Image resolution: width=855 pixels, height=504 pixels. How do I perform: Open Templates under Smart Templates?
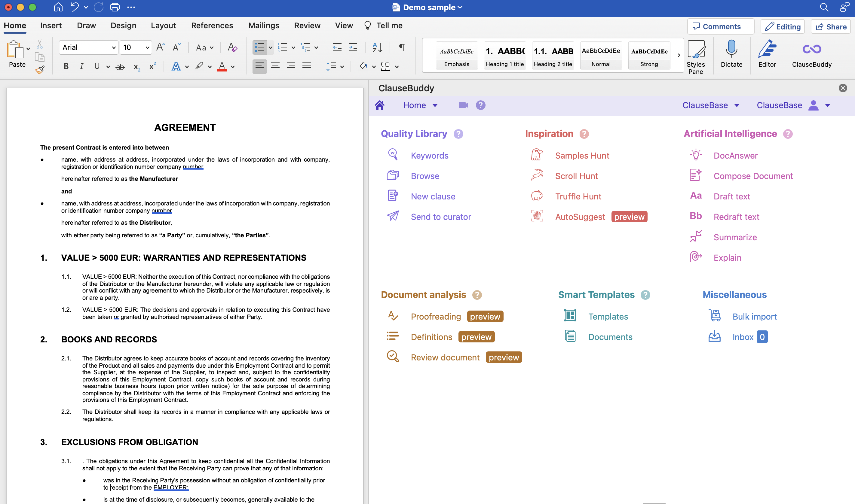(x=608, y=316)
